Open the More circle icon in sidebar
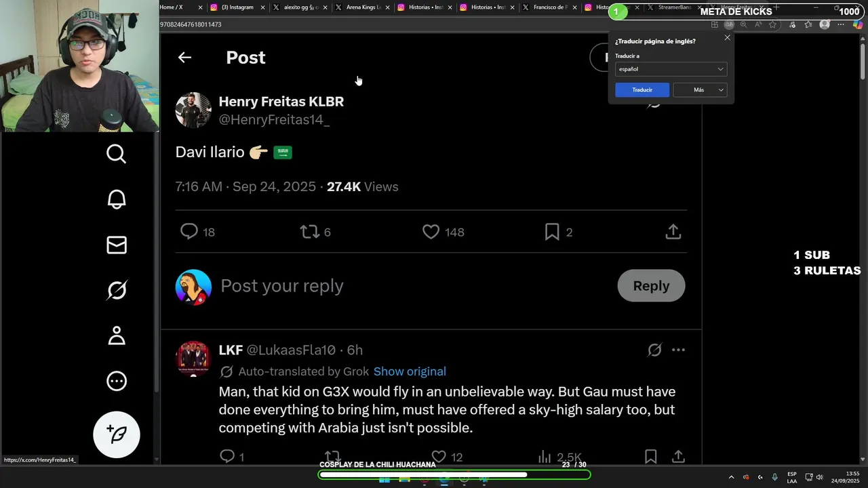Viewport: 868px width, 488px height. [117, 381]
